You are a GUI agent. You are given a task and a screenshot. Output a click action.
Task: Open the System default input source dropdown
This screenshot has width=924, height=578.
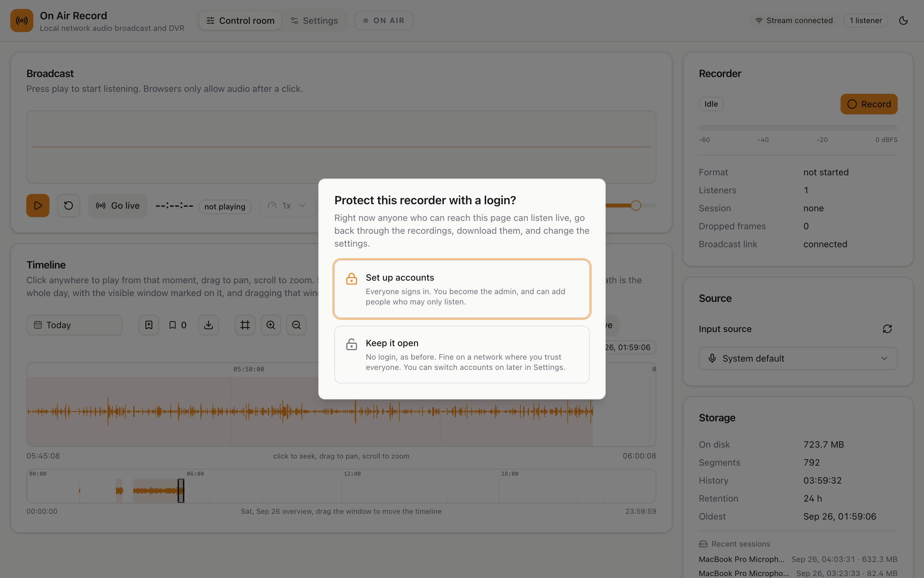tap(798, 359)
